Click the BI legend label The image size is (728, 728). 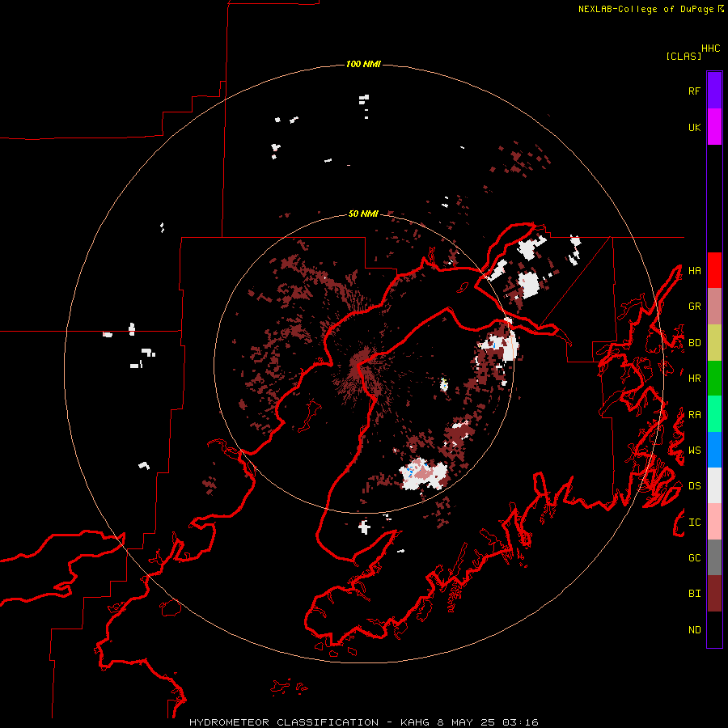pos(694,594)
